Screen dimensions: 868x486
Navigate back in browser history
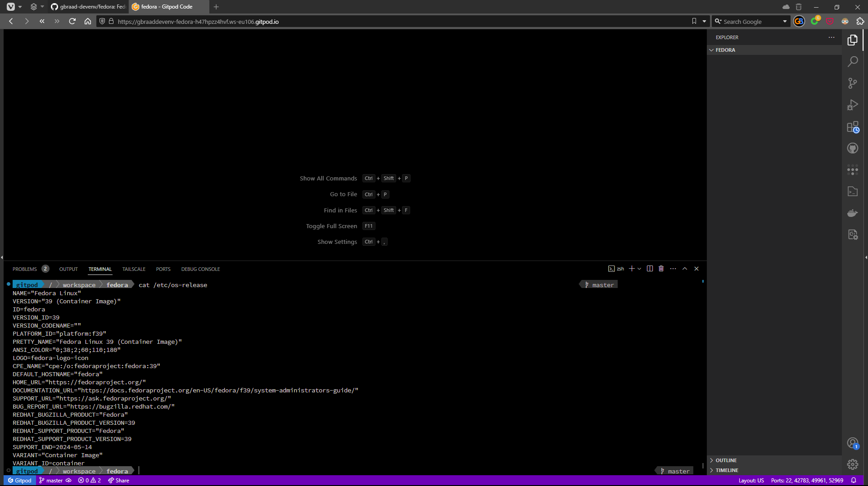pos(11,21)
